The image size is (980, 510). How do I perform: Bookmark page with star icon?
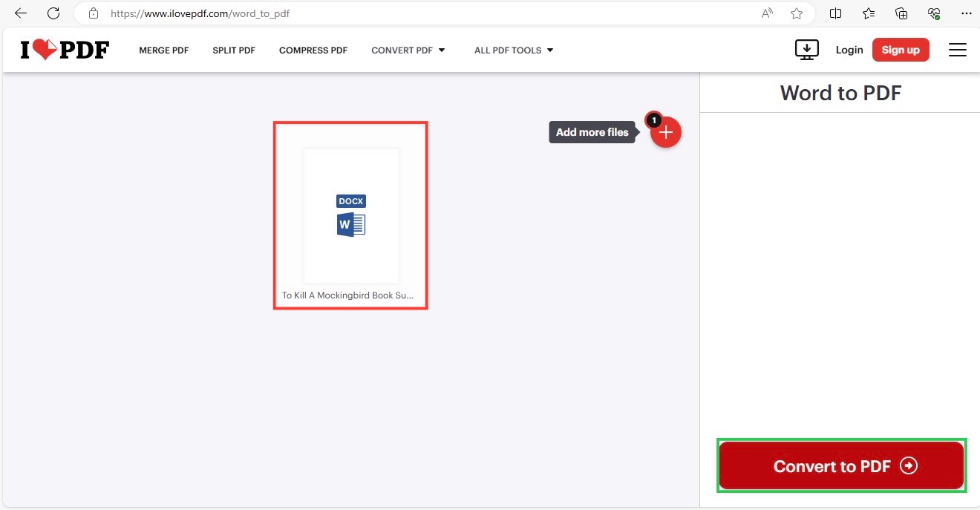[x=797, y=13]
